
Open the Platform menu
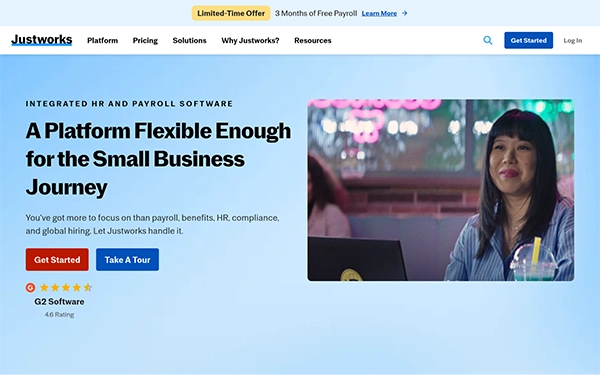103,41
